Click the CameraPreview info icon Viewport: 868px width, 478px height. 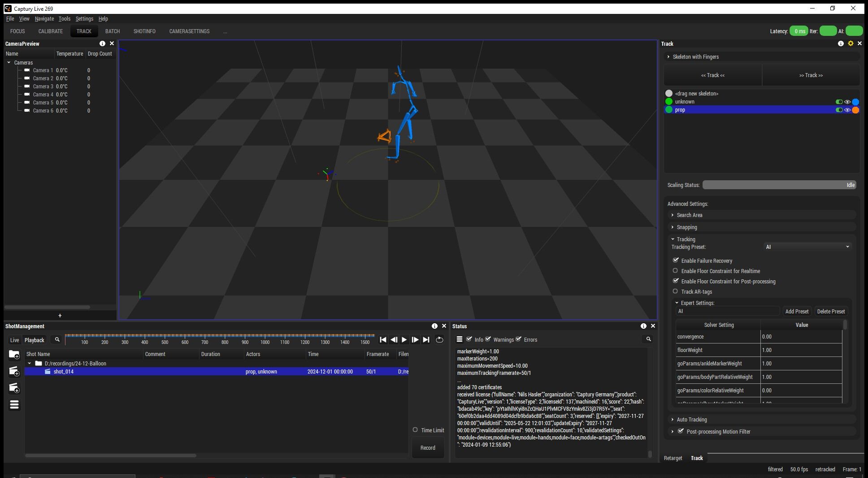click(x=102, y=43)
